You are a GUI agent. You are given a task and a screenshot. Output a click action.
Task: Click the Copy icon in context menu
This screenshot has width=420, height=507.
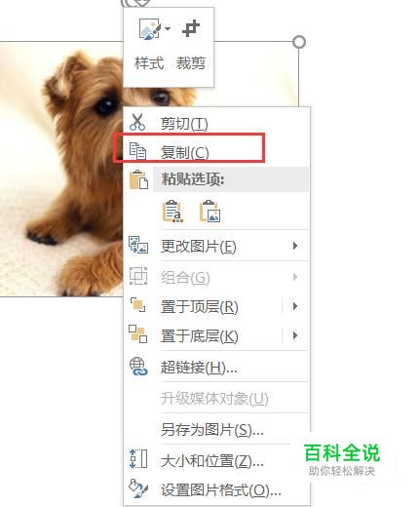pos(137,151)
